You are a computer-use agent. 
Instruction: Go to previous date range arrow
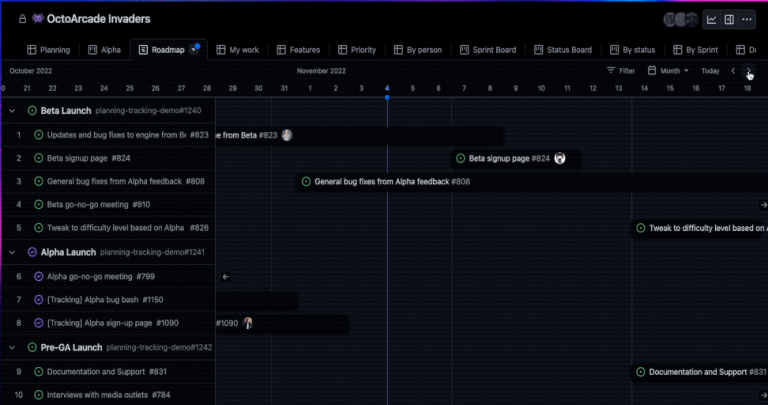point(733,71)
